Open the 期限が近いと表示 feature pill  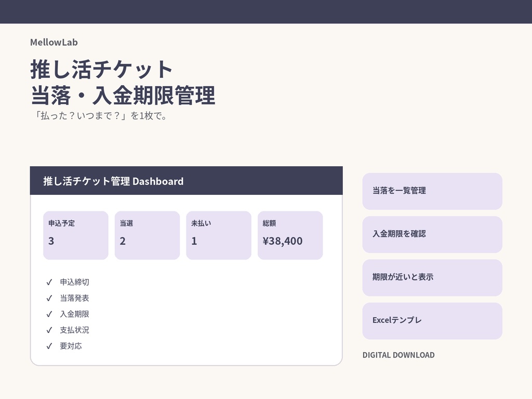point(432,278)
